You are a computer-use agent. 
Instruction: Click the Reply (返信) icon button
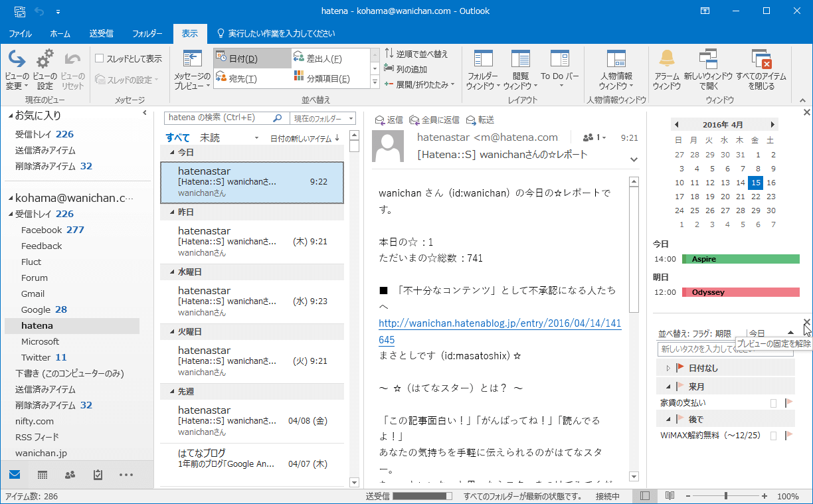click(389, 120)
